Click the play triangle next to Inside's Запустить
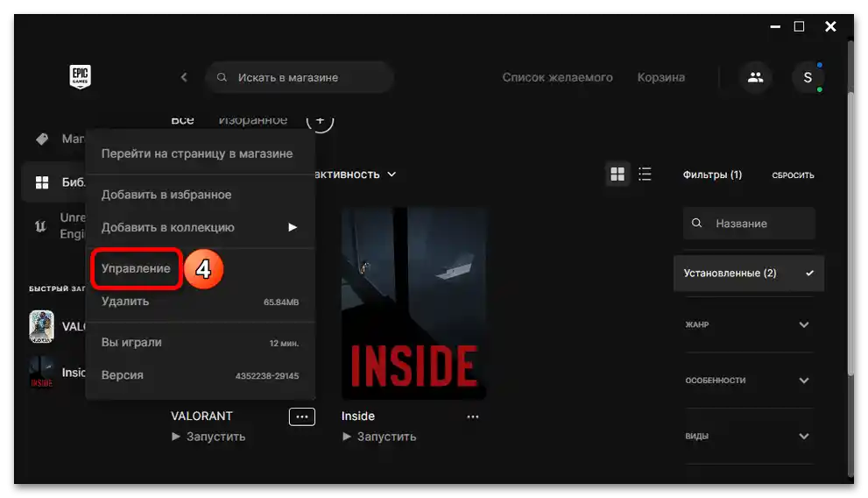 pyautogui.click(x=347, y=437)
